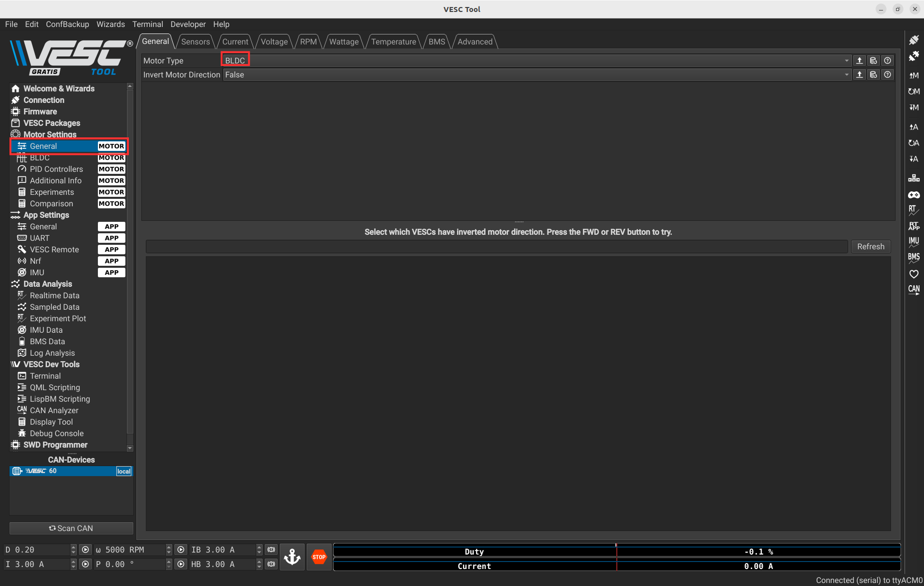
Task: Toggle the gamepad control icon
Action: (x=914, y=194)
